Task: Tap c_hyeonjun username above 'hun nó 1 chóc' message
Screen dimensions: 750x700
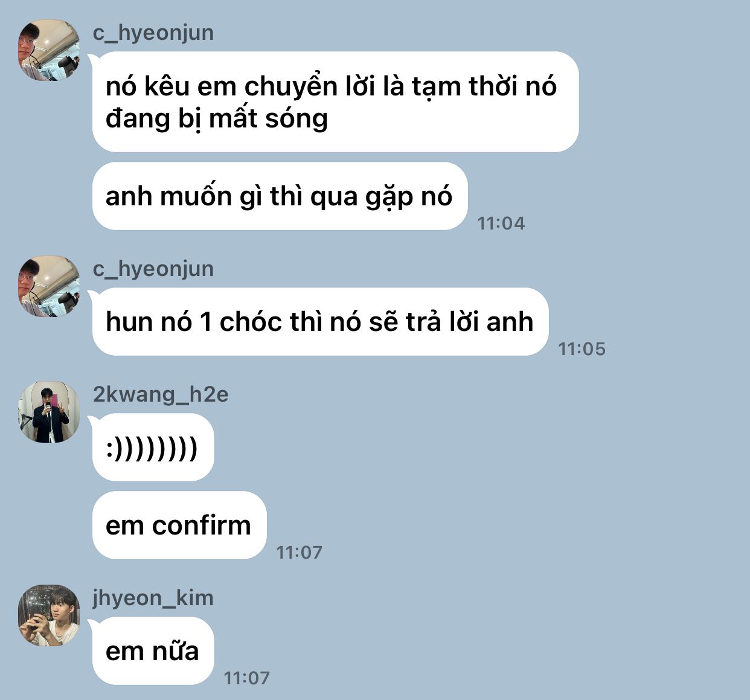Action: click(153, 269)
